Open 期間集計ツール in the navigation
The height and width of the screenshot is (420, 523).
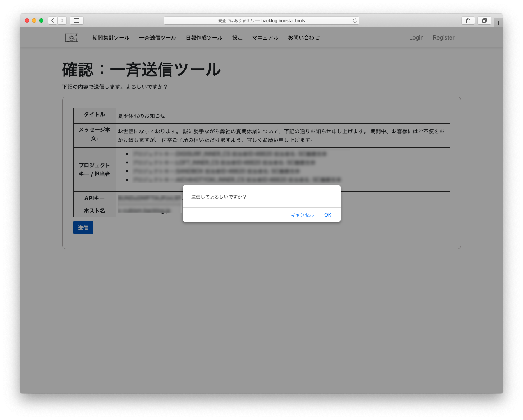coord(111,38)
